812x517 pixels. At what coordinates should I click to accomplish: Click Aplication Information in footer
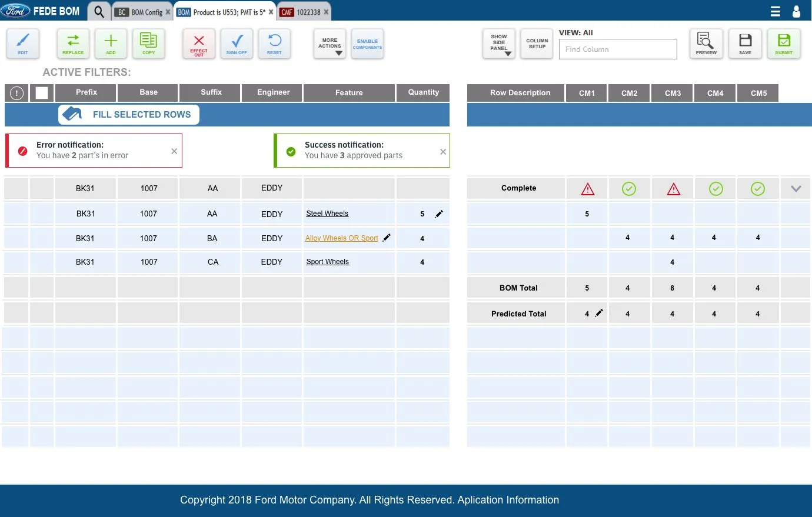pyautogui.click(x=508, y=500)
